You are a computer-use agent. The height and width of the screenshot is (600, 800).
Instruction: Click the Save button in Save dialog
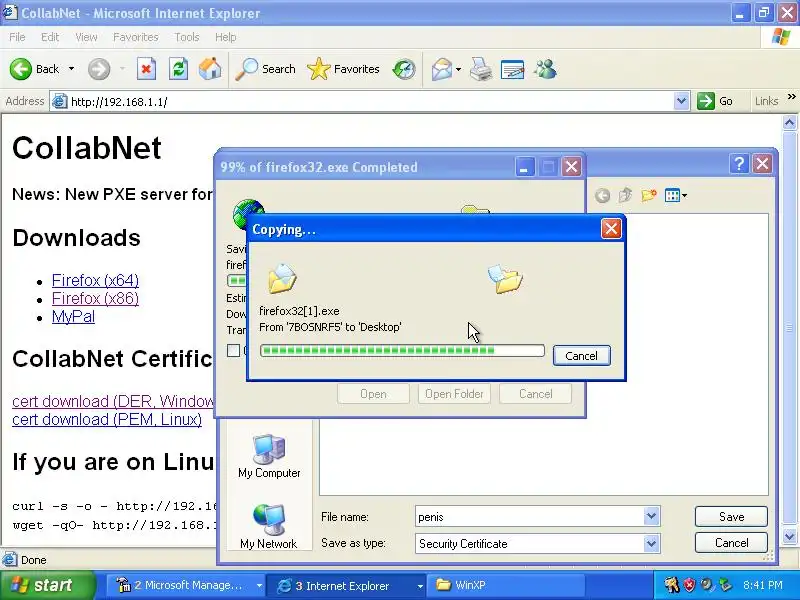[x=731, y=516]
